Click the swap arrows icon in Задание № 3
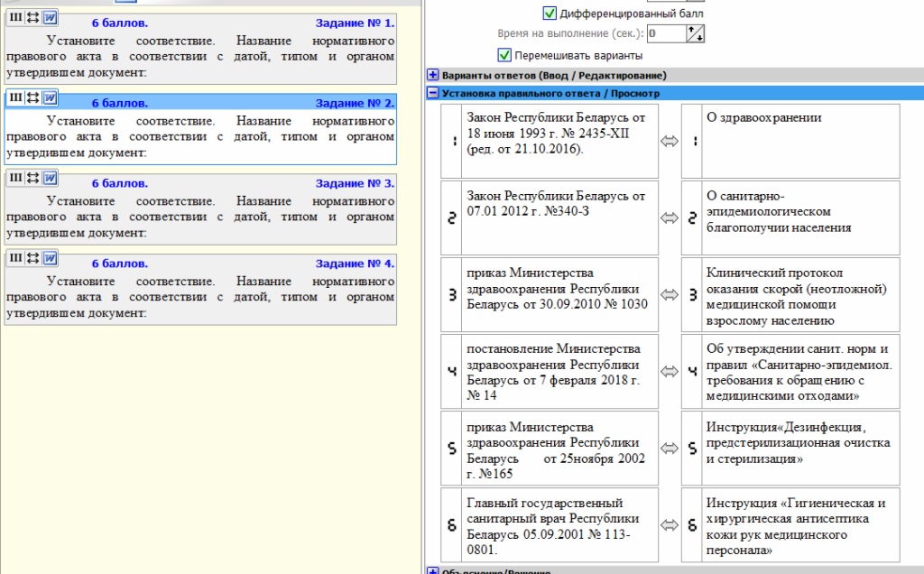Viewport: 924px width, 574px height. (33, 178)
